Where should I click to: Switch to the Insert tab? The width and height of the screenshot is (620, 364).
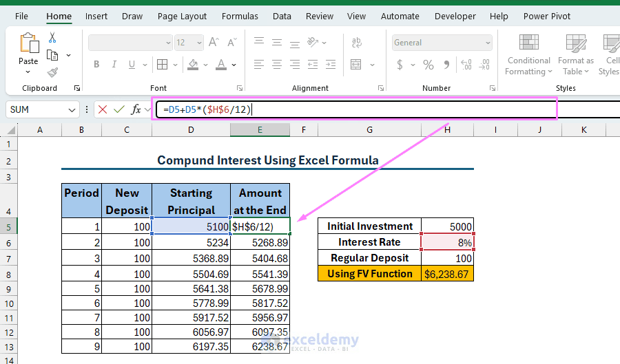point(96,17)
